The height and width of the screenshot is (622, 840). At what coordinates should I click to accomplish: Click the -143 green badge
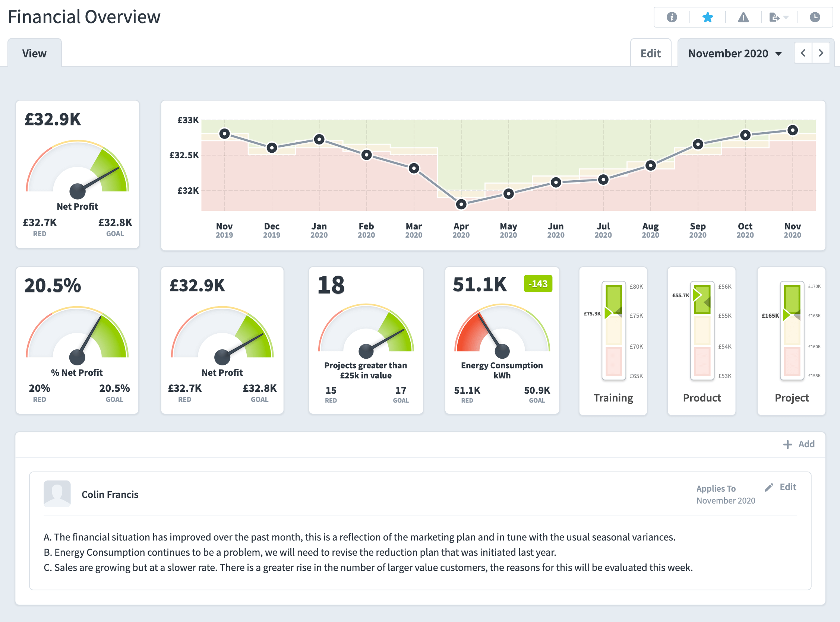coord(537,284)
